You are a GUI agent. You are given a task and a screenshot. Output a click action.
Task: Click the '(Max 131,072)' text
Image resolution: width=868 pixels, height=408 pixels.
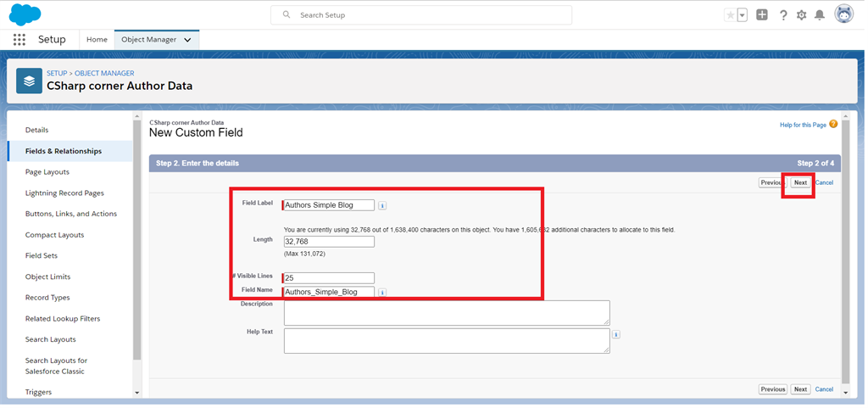pyautogui.click(x=304, y=254)
